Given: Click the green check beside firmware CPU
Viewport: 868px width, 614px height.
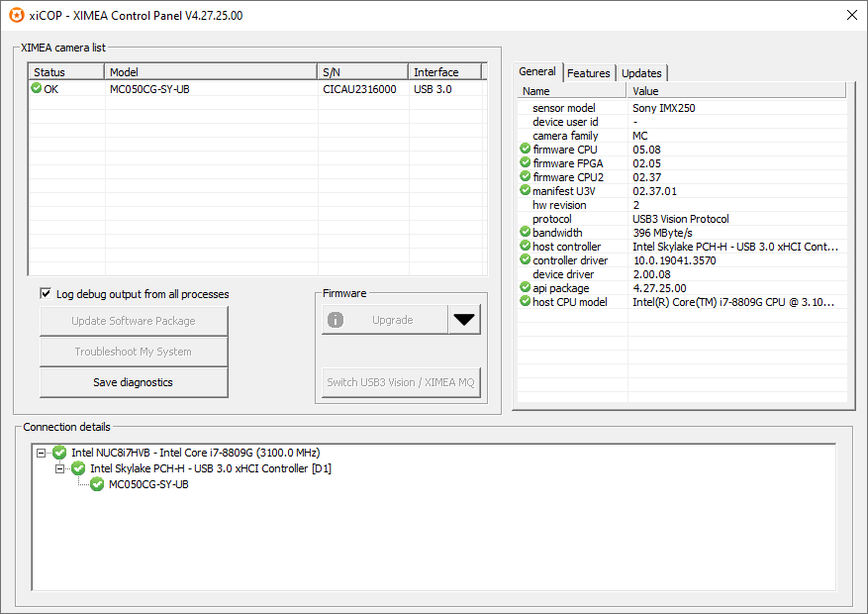Looking at the screenshot, I should pos(526,149).
